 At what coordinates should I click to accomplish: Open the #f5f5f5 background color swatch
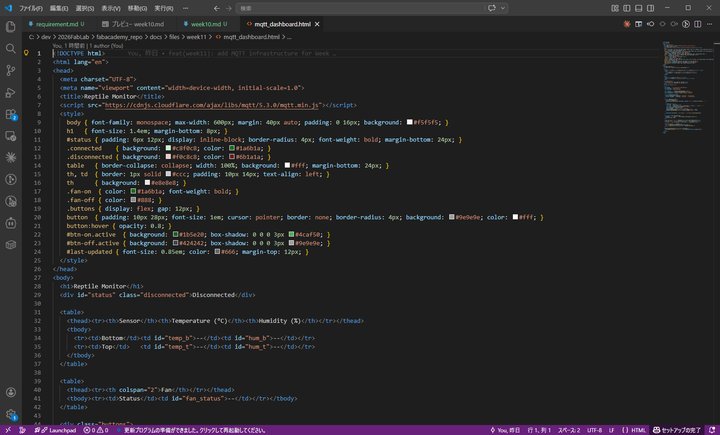click(x=409, y=122)
